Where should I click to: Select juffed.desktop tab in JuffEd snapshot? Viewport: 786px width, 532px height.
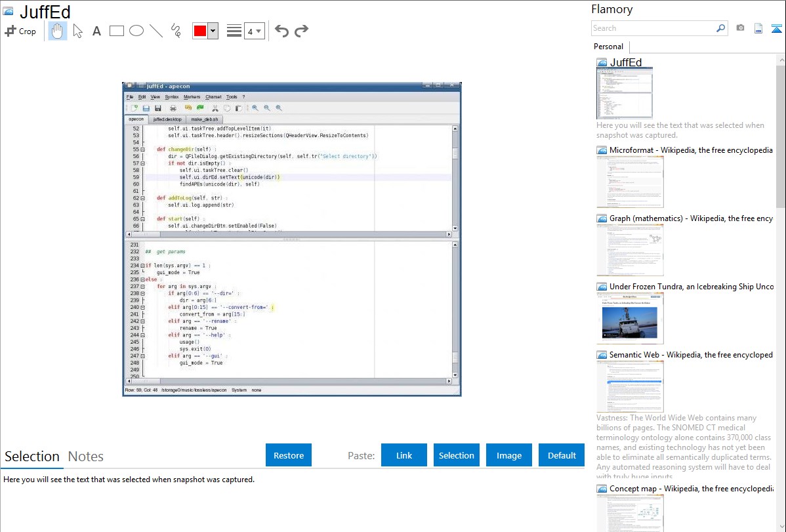pyautogui.click(x=167, y=119)
